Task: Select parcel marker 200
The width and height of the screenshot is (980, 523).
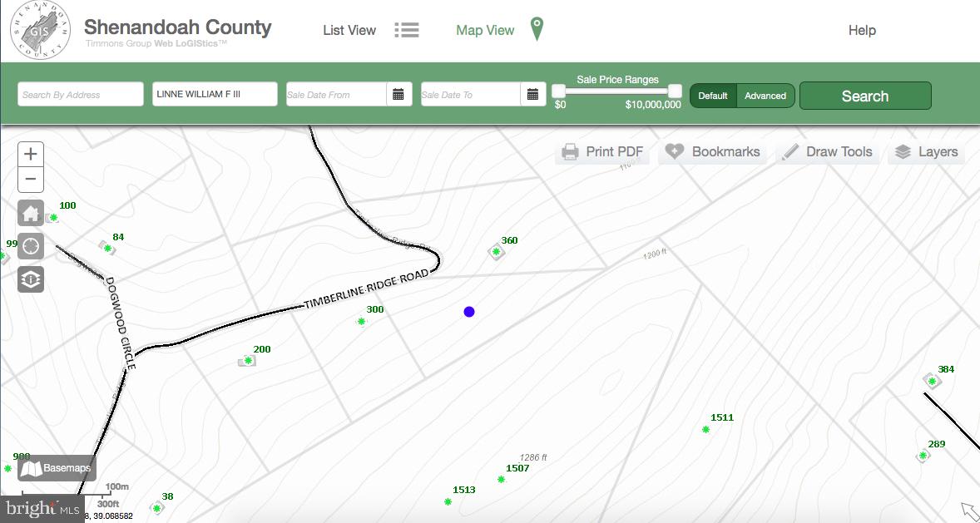Action: click(248, 361)
